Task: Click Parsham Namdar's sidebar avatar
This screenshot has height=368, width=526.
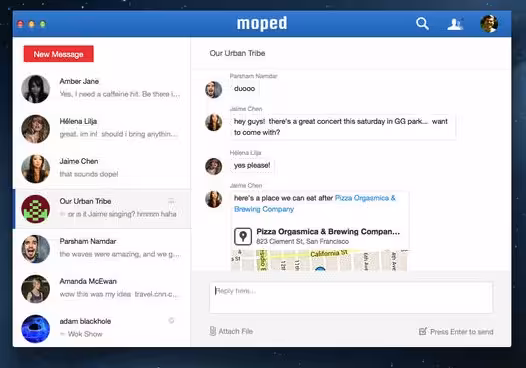Action: (36, 249)
